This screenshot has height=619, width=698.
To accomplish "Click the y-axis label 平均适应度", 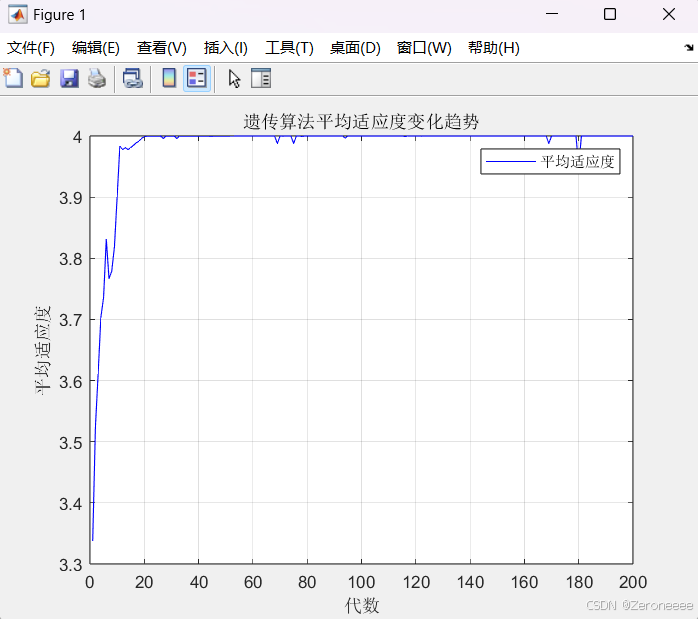I will 43,350.
